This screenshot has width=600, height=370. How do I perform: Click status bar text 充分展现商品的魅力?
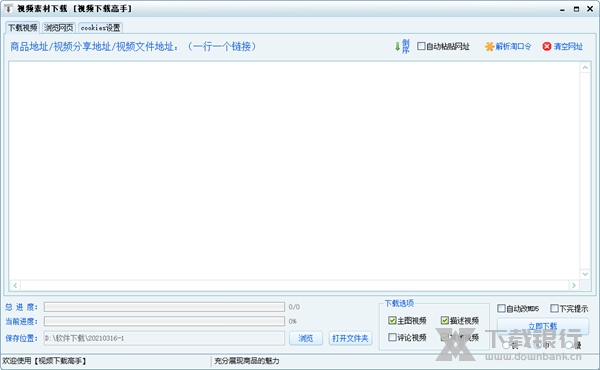pyautogui.click(x=247, y=360)
